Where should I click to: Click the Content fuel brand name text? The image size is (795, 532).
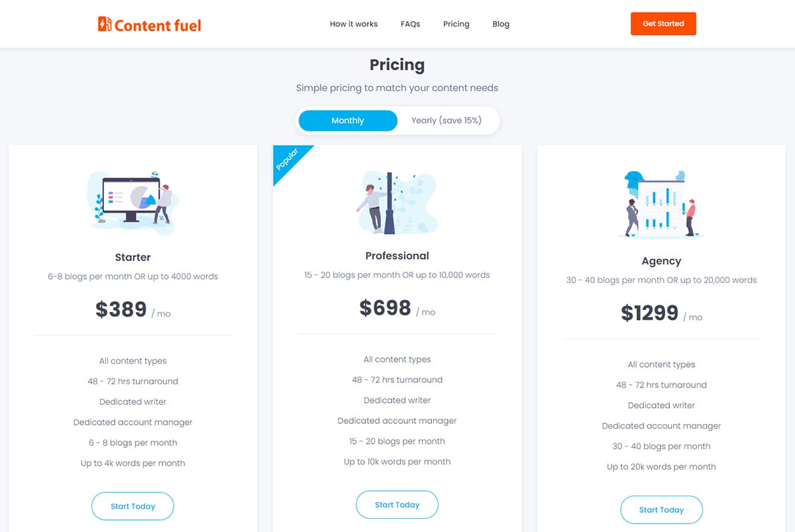[x=158, y=26]
